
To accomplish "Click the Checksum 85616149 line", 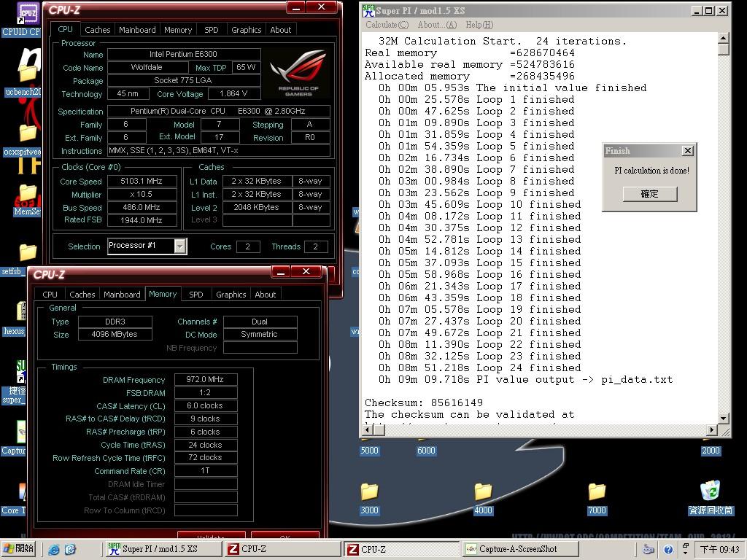I will tap(424, 402).
